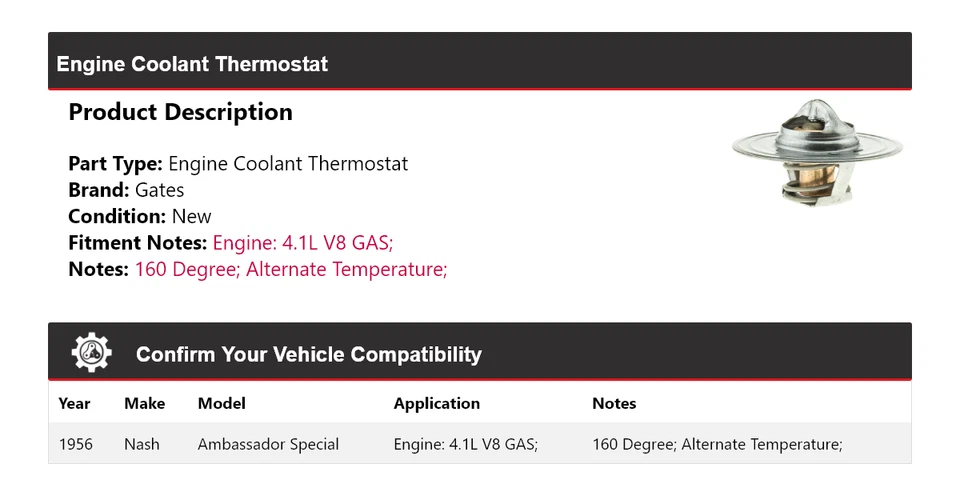This screenshot has width=960, height=496.
Task: Click the Year column header
Action: (x=74, y=404)
